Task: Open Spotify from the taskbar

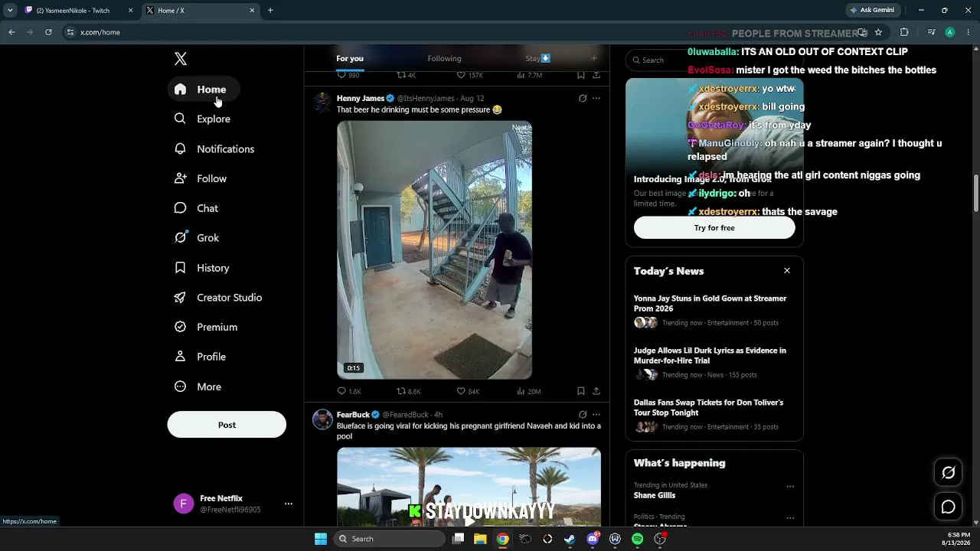Action: point(637,539)
